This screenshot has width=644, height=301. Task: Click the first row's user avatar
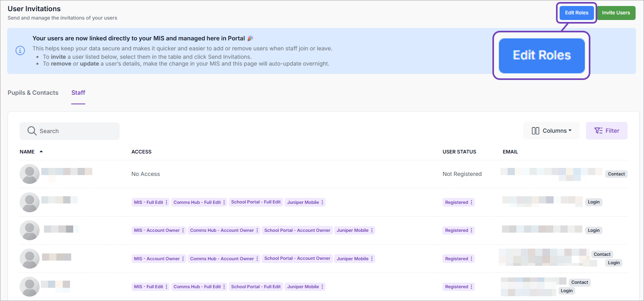30,174
